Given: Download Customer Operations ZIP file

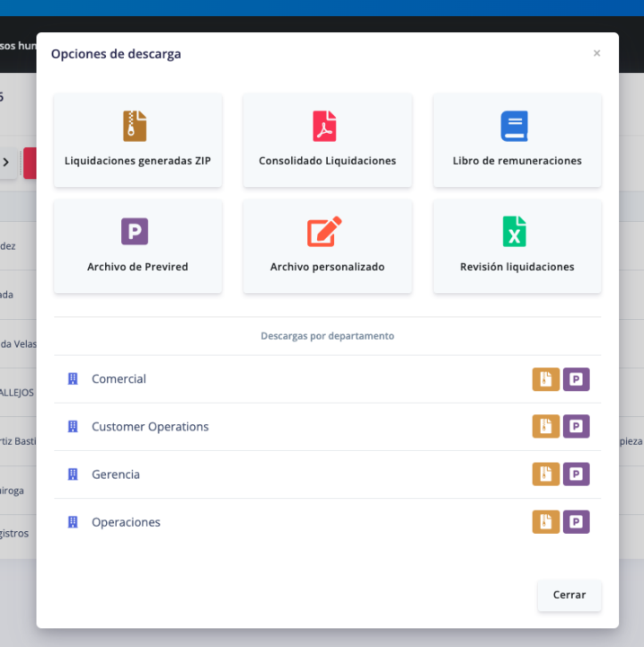Looking at the screenshot, I should coord(545,426).
